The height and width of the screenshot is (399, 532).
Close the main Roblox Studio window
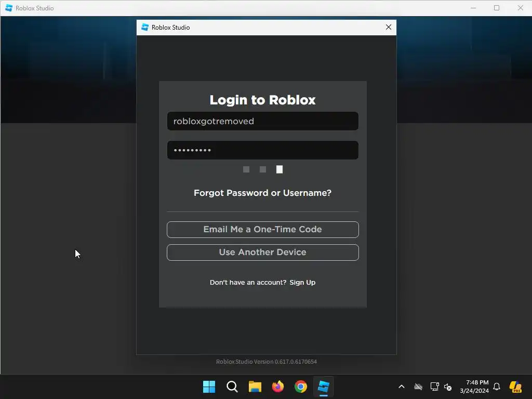(521, 8)
